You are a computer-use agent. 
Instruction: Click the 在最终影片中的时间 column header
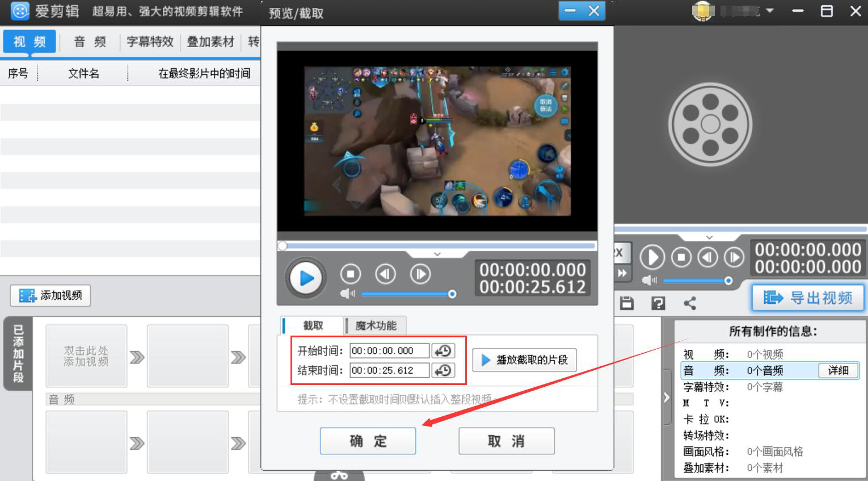[204, 73]
